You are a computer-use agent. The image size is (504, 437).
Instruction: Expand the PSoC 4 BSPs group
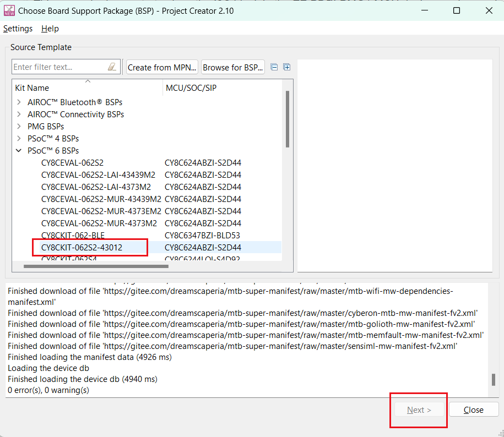19,138
